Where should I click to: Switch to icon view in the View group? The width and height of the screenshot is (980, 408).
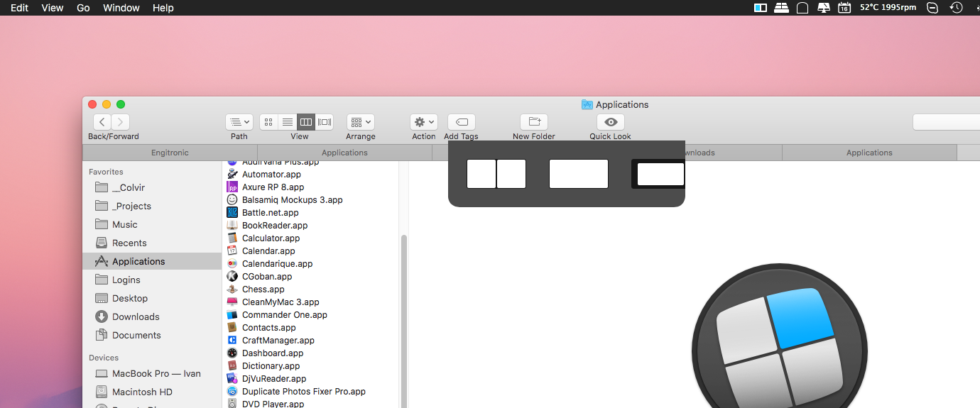[268, 122]
